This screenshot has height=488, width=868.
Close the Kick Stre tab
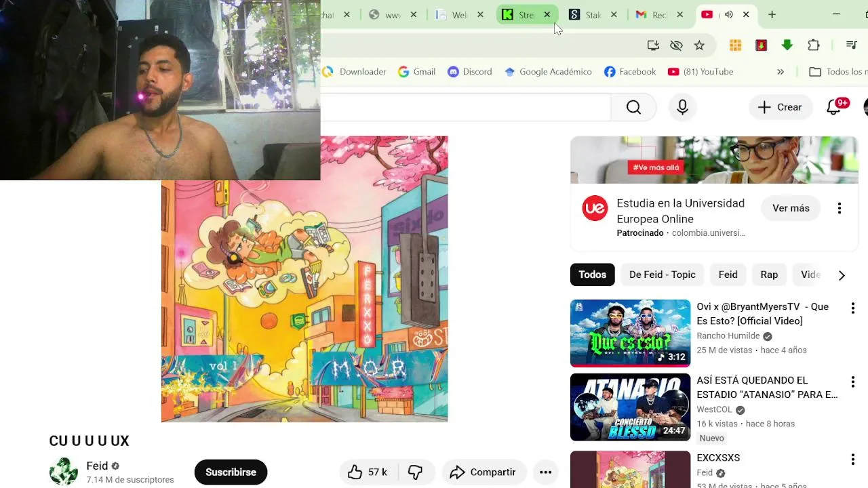coord(547,14)
